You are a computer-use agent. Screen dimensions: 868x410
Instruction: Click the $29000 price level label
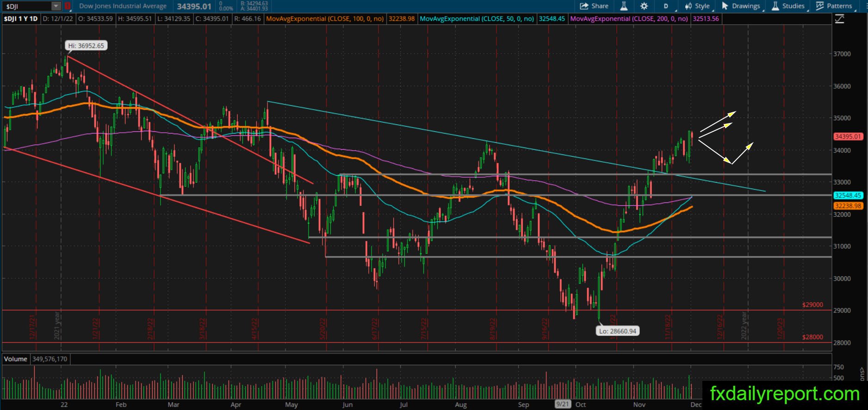click(813, 305)
